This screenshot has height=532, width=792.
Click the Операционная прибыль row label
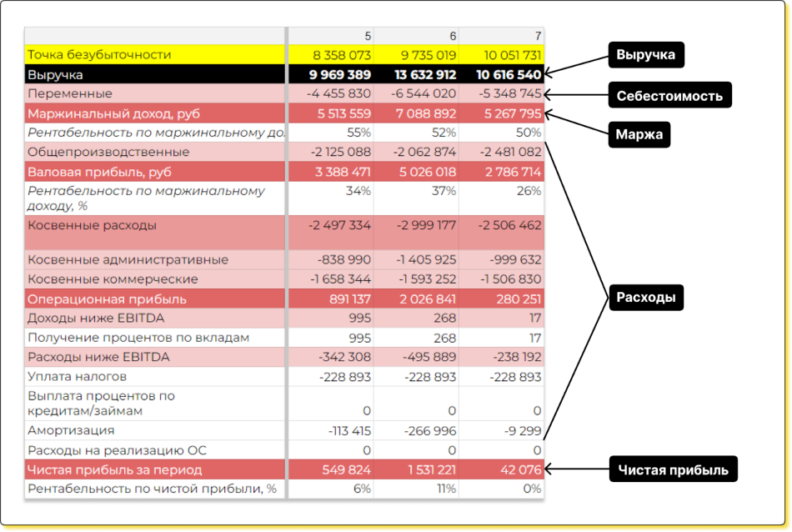[x=107, y=299]
